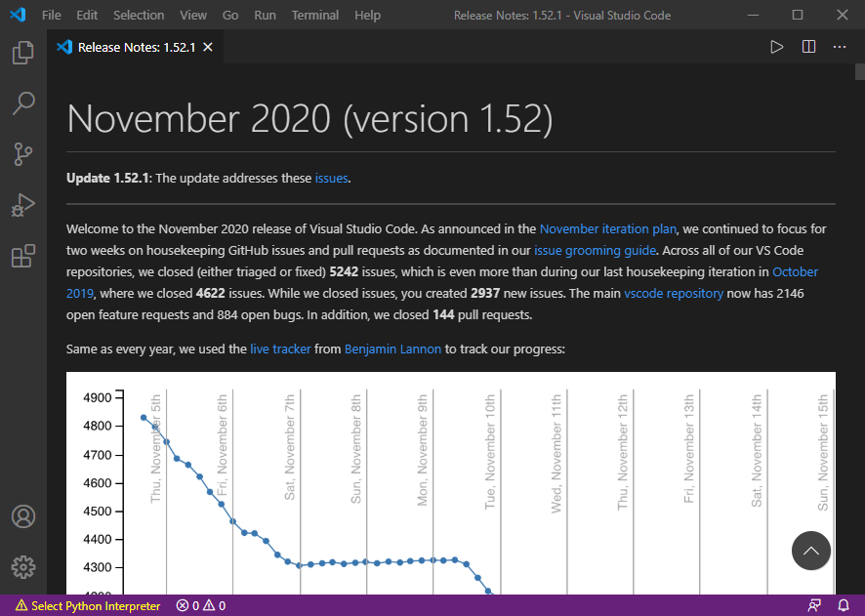
Task: Open the Extensions view
Action: pyautogui.click(x=23, y=256)
